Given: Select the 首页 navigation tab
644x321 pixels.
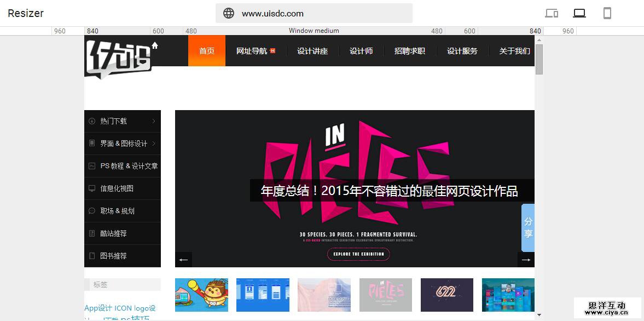Looking at the screenshot, I should click(x=207, y=51).
